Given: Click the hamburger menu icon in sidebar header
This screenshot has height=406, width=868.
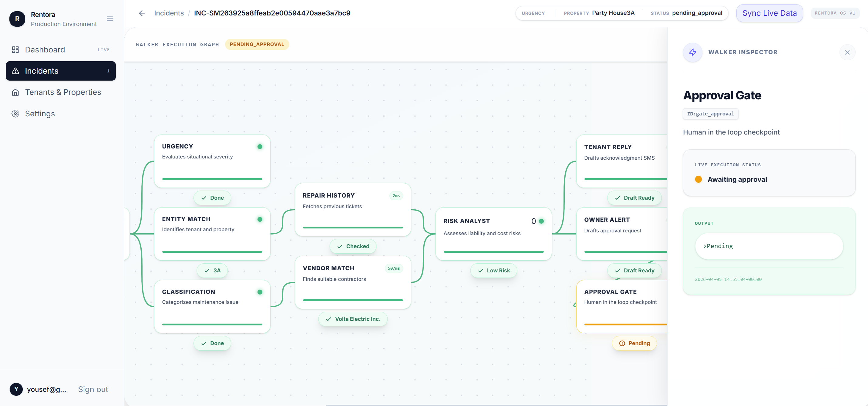Looking at the screenshot, I should click(x=110, y=19).
